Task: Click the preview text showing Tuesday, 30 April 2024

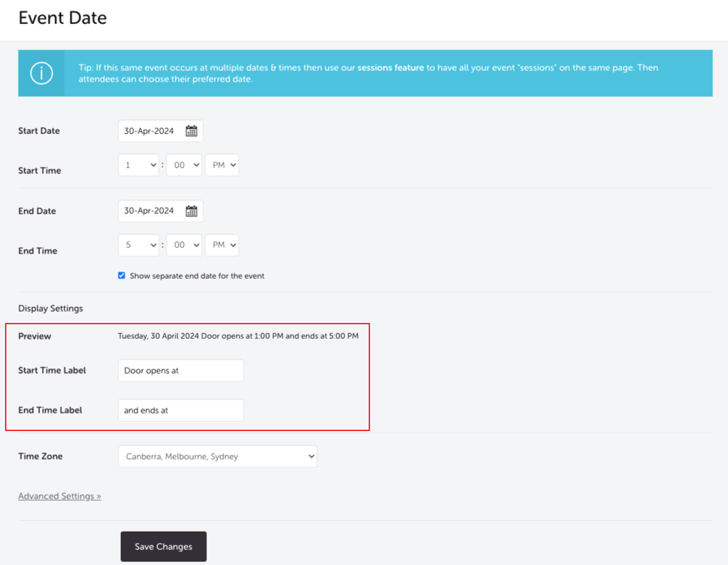Action: [x=238, y=335]
